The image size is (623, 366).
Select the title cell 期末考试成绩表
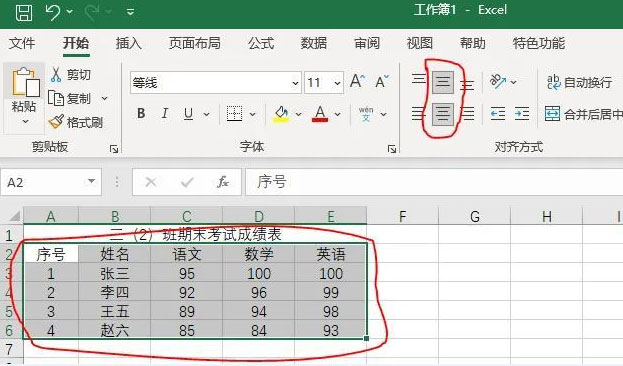(195, 234)
